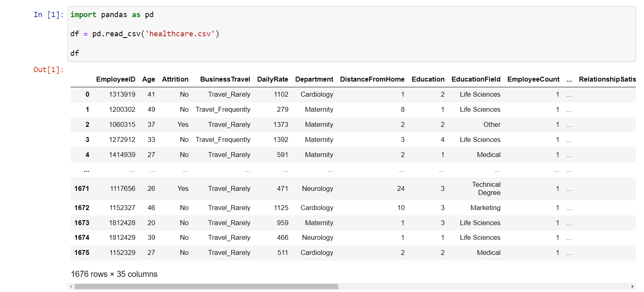Click the EducationField column header

[x=476, y=79]
